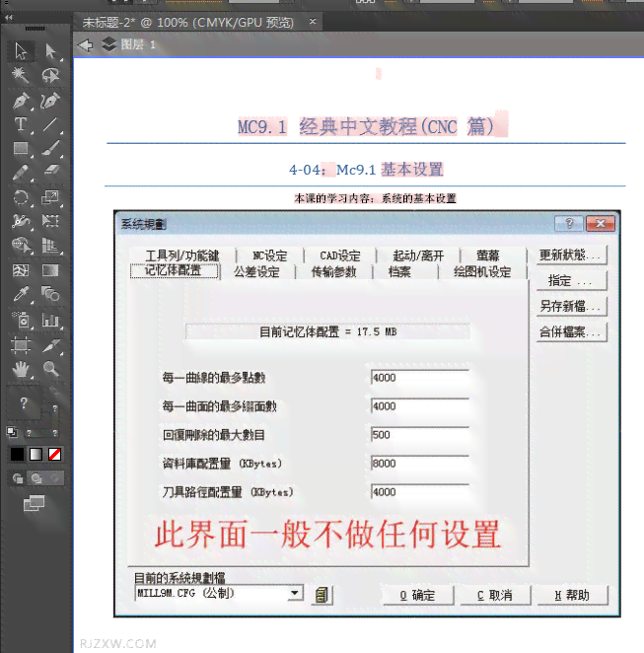Select the 未标题-2 document tab
The image size is (644, 653).
coord(188,22)
